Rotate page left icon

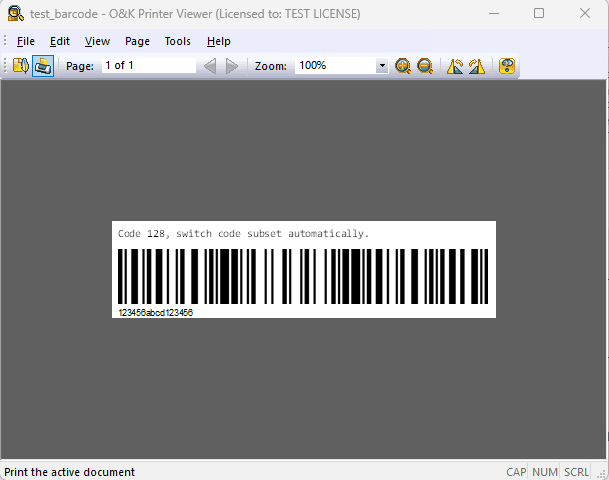(x=455, y=66)
